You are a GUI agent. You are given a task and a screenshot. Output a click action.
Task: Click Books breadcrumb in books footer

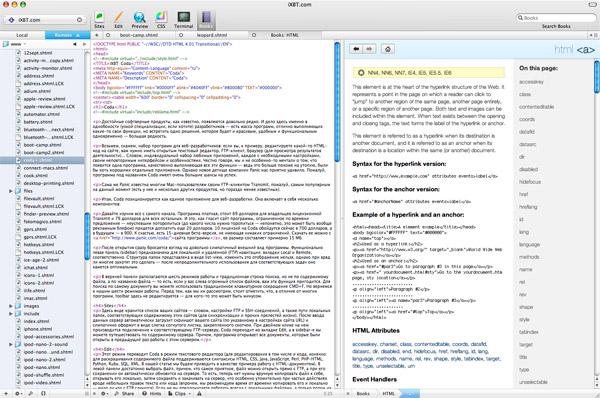(x=363, y=393)
